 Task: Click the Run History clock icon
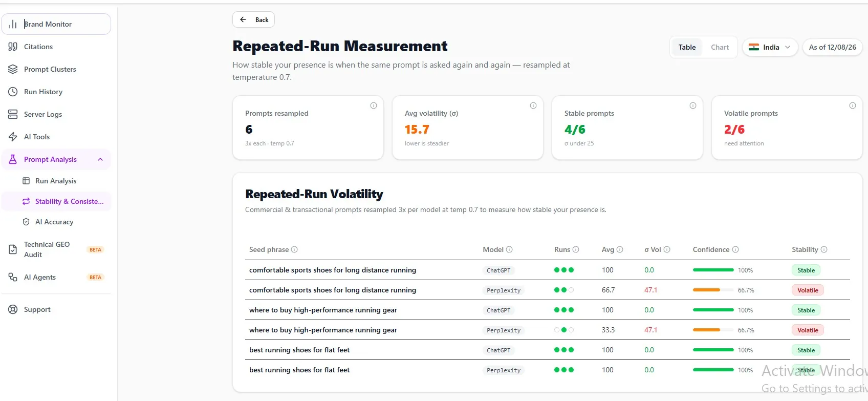point(13,92)
